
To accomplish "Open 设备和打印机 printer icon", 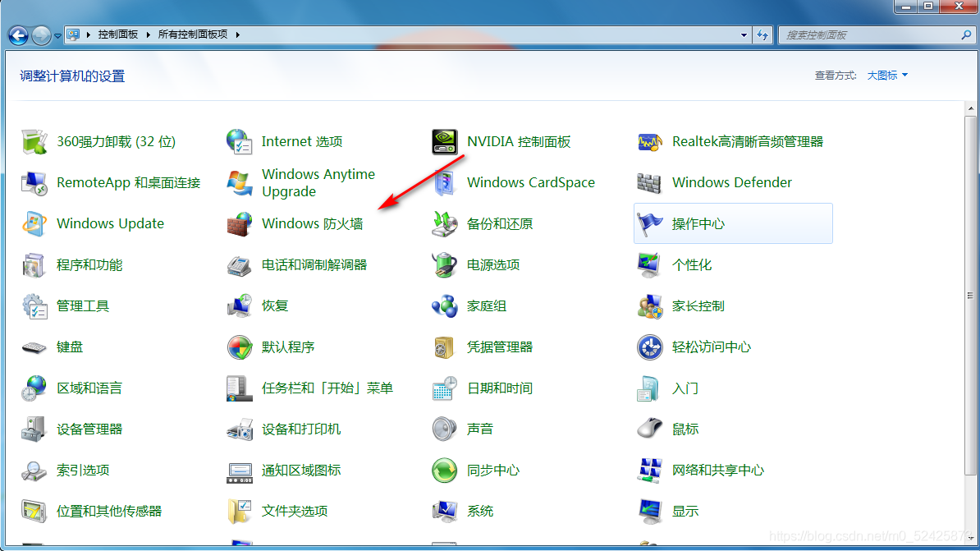I will pyautogui.click(x=240, y=429).
